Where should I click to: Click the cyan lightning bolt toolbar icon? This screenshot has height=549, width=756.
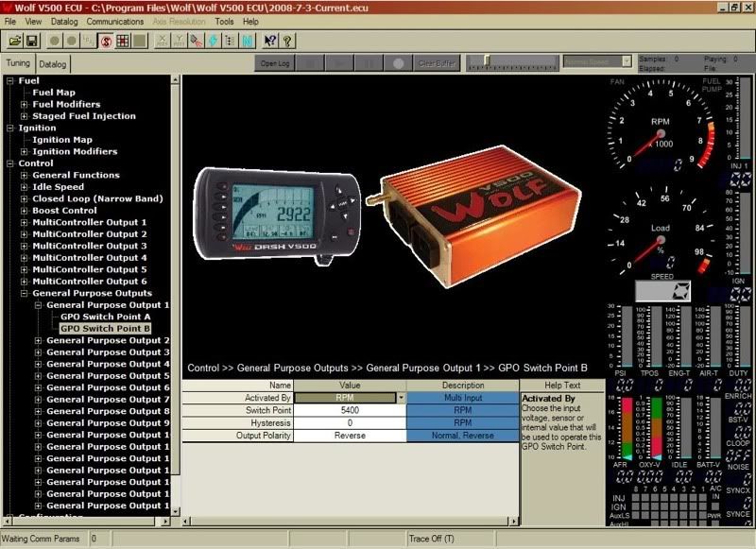pyautogui.click(x=213, y=41)
